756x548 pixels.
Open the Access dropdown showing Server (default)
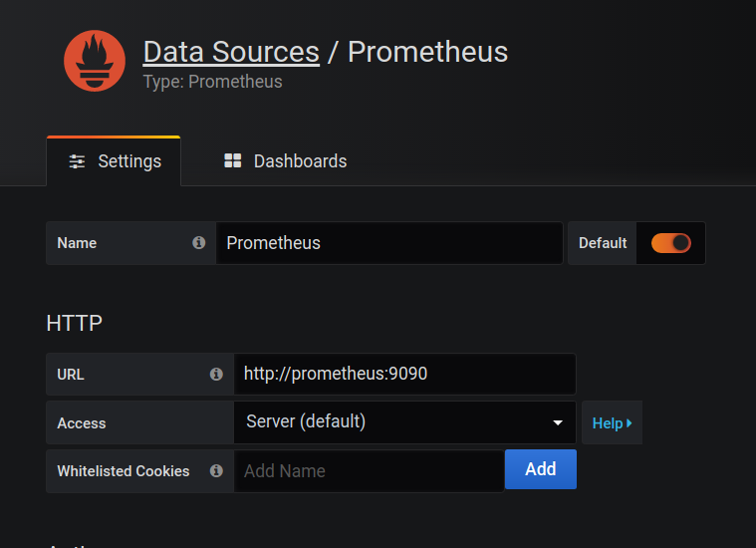click(x=404, y=422)
